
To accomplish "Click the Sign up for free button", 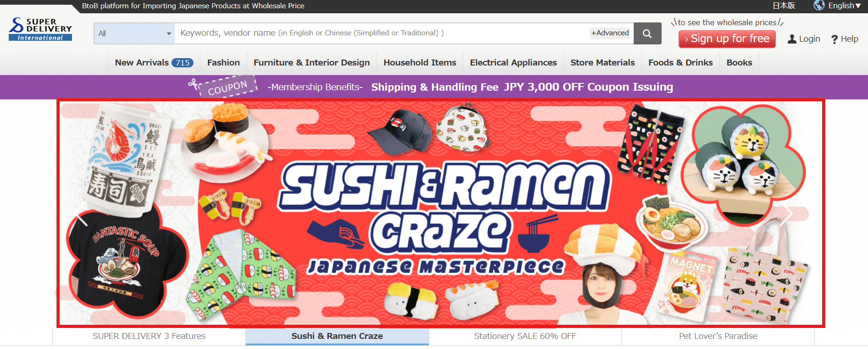I will pos(727,39).
